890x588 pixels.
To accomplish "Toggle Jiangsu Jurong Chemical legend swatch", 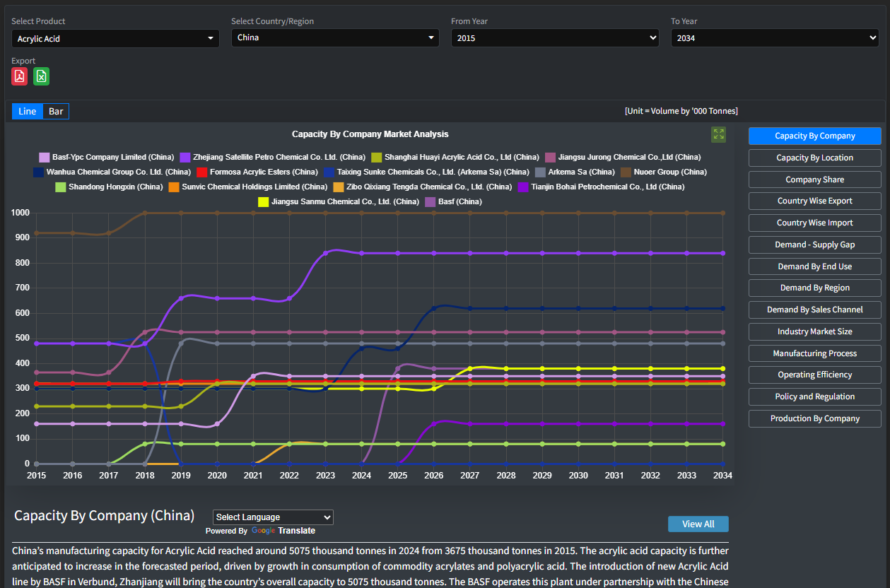I will coord(551,158).
